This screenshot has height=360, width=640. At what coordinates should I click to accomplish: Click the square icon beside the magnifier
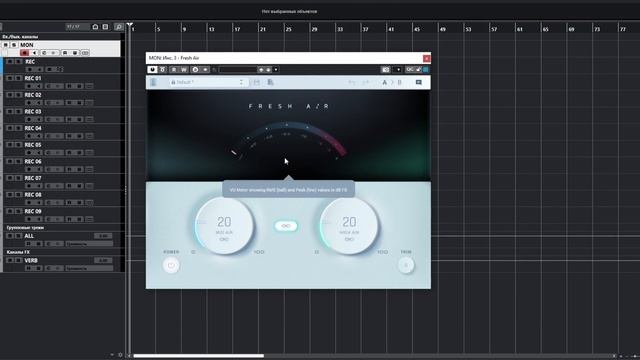pyautogui.click(x=105, y=27)
